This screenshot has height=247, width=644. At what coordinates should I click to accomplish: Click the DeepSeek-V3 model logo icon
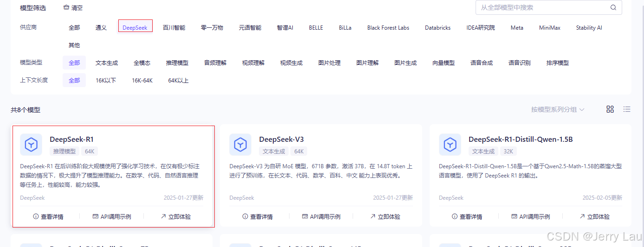pyautogui.click(x=240, y=145)
